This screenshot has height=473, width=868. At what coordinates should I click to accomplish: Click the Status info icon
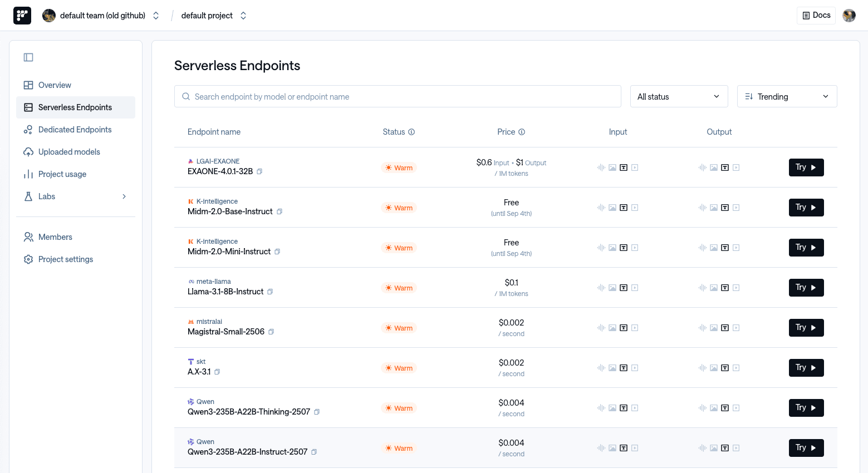(411, 132)
